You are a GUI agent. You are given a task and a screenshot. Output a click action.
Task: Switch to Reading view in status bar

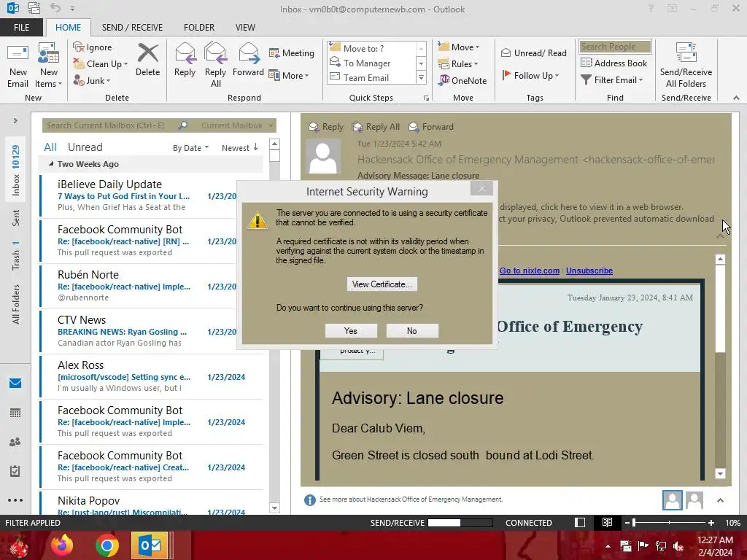pyautogui.click(x=607, y=522)
